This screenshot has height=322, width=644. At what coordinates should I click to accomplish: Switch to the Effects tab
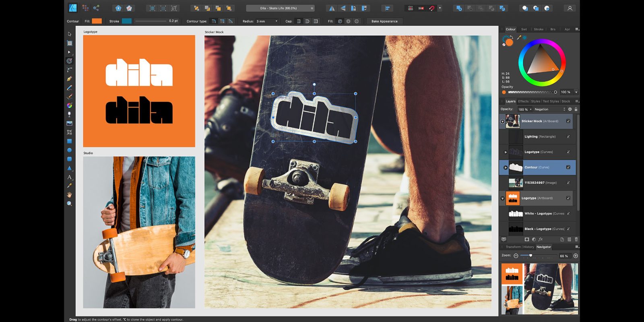point(523,101)
